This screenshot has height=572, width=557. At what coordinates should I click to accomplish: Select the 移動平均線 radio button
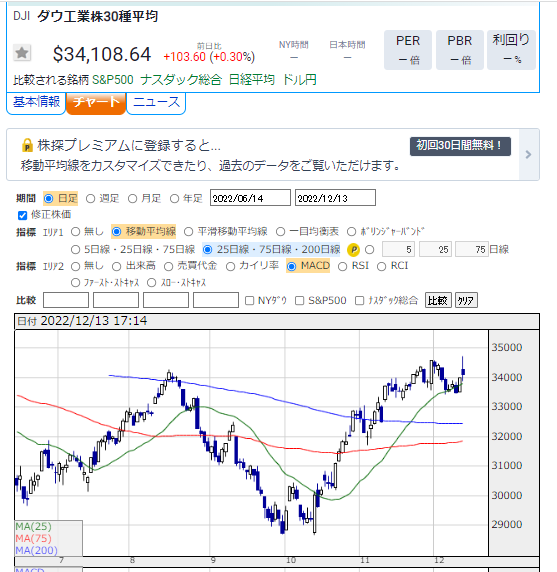[x=116, y=232]
